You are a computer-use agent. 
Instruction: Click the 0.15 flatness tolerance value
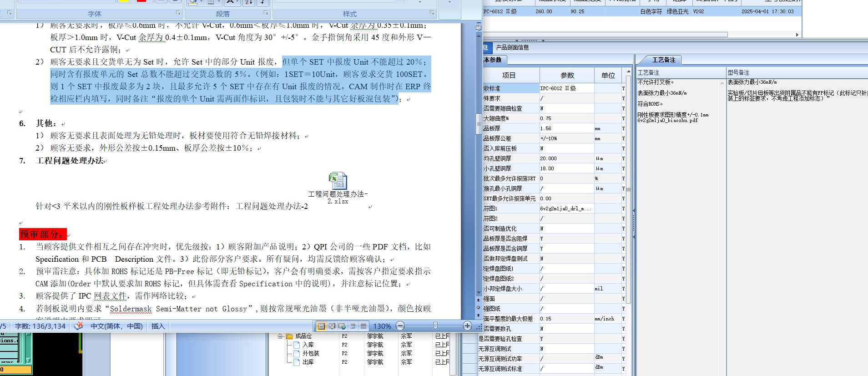click(567, 319)
